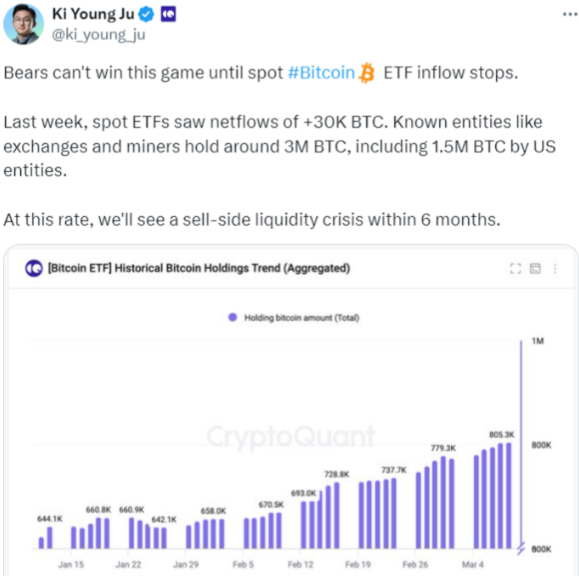Screen dimensions: 579x576
Task: Open the chart's vertical dots menu
Action: pos(555,268)
